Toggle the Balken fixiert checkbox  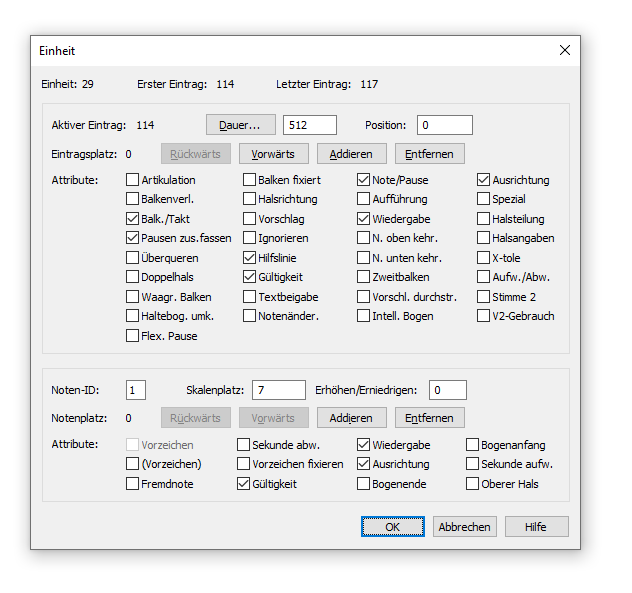point(249,180)
